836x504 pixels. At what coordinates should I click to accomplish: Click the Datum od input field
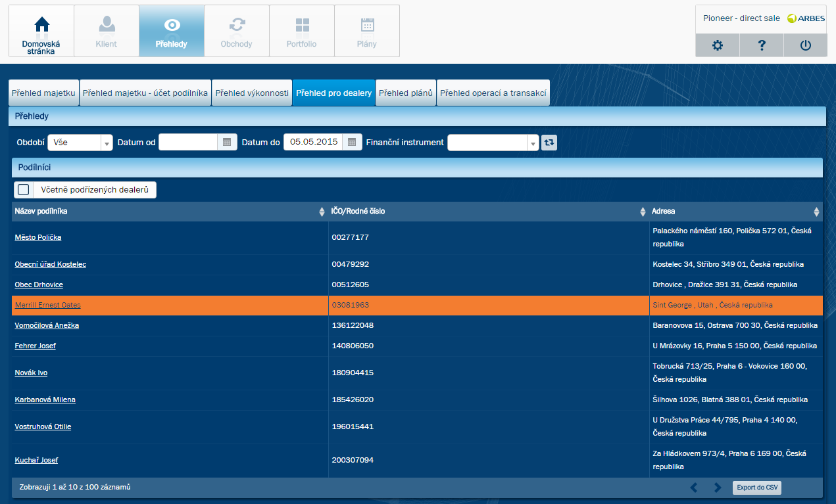[188, 142]
